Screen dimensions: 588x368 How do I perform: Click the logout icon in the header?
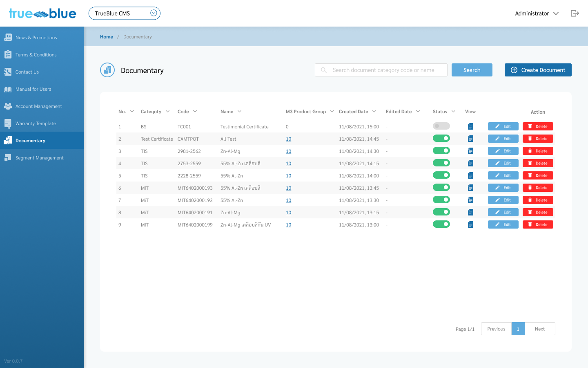575,13
